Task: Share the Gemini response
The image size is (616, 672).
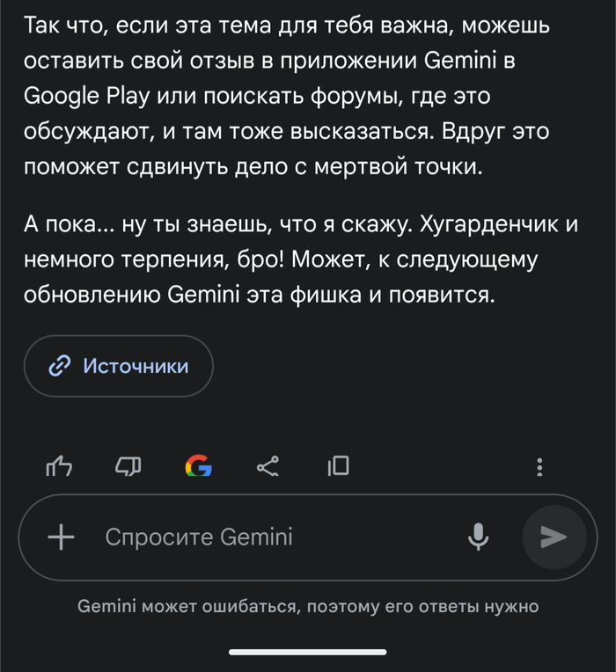Action: click(268, 466)
